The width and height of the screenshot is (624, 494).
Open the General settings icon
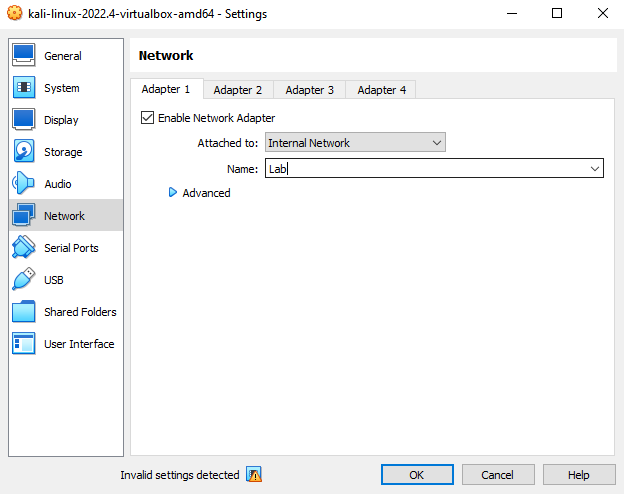coord(24,56)
